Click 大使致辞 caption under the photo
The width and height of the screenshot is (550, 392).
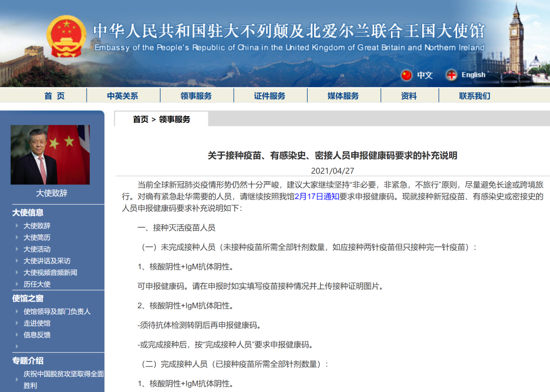[51, 193]
